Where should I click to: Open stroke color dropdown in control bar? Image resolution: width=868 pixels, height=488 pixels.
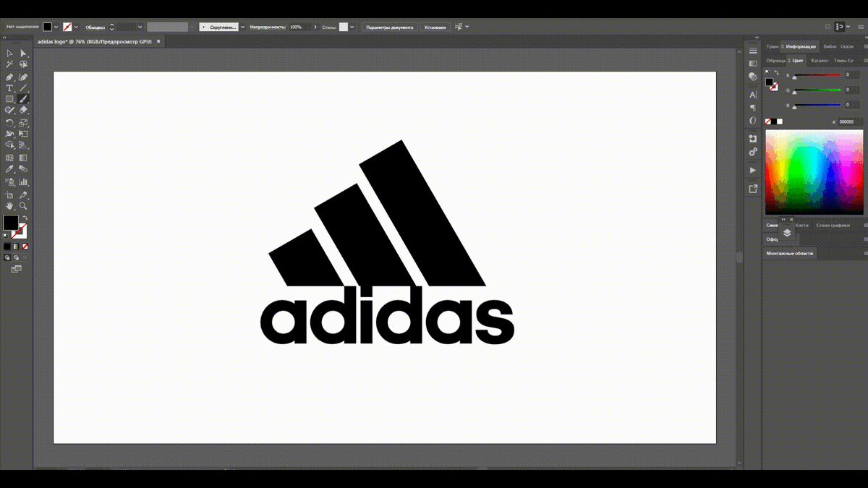coord(77,27)
